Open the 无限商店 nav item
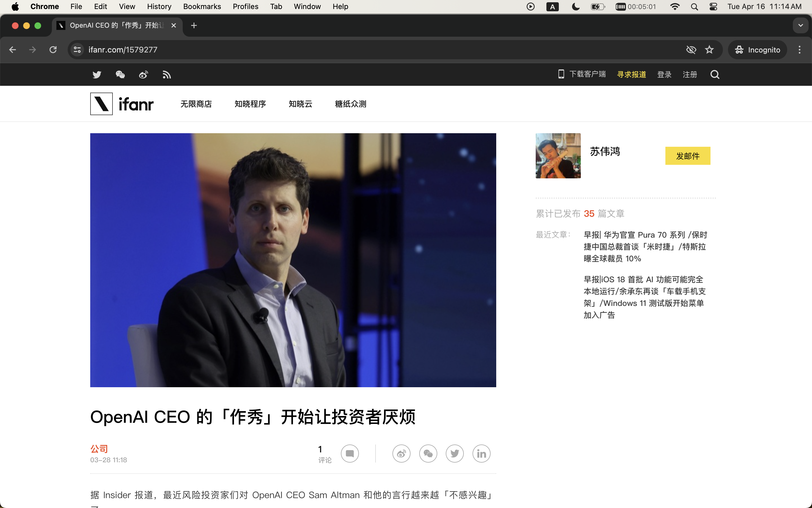Image resolution: width=812 pixels, height=508 pixels. coord(196,104)
